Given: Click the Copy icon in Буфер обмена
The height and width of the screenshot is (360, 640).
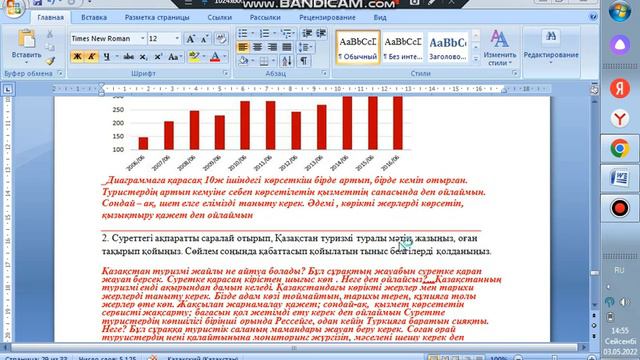Looking at the screenshot, I should (50, 47).
